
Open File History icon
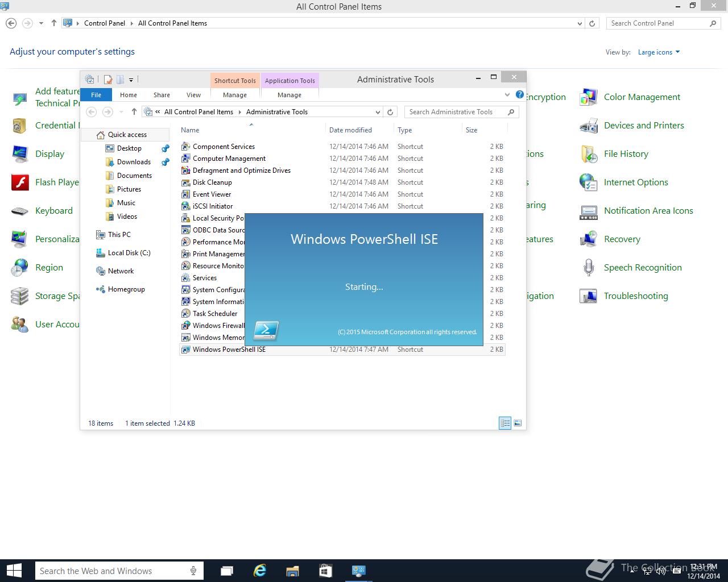[588, 154]
